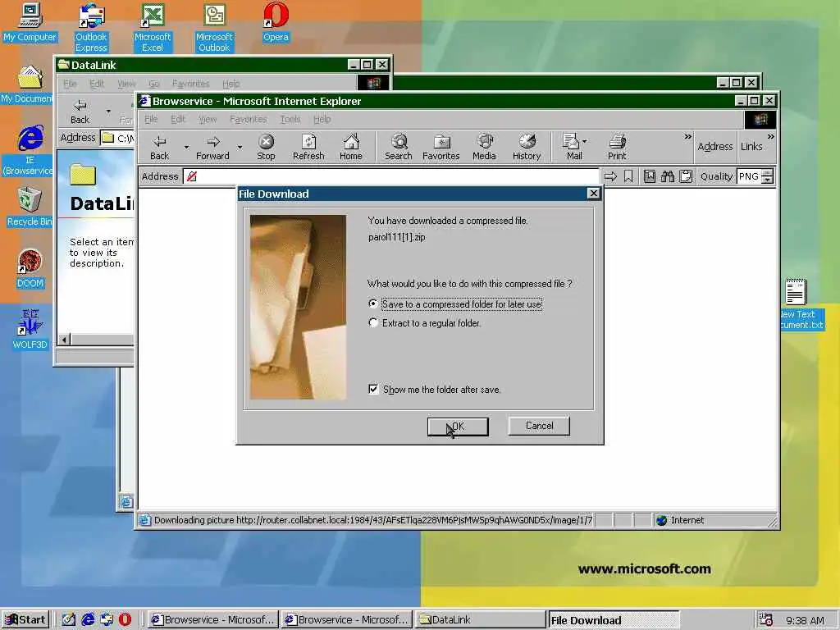This screenshot has width=840, height=630.
Task: Open the Search pane icon
Action: [x=399, y=147]
